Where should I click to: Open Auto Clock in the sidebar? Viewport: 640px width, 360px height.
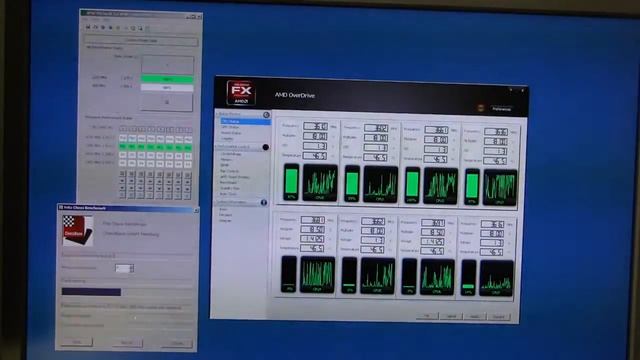pyautogui.click(x=228, y=194)
